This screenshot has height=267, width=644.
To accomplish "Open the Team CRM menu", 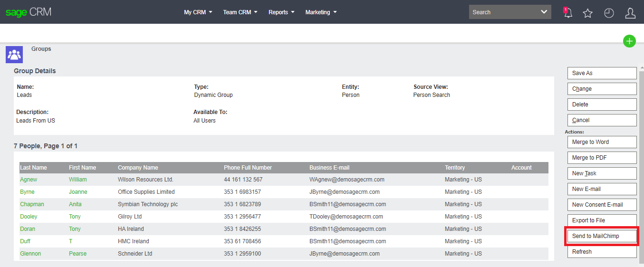I will [x=240, y=12].
